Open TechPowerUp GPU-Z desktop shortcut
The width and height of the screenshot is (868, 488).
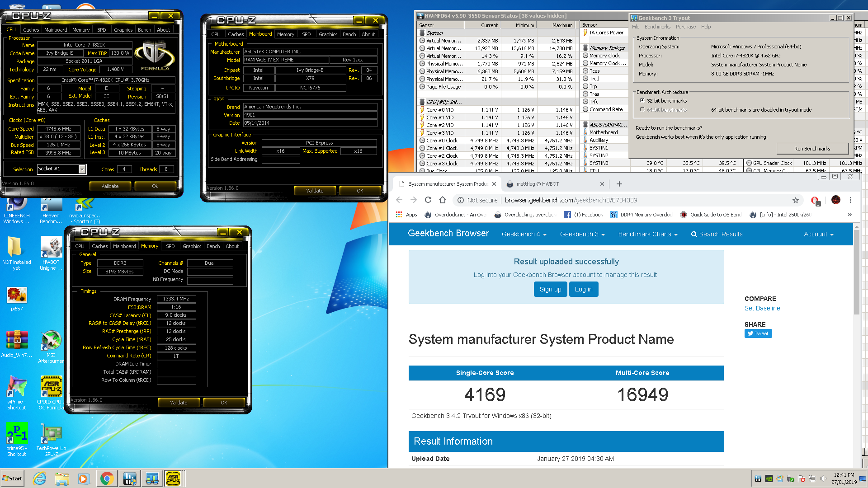(x=51, y=440)
